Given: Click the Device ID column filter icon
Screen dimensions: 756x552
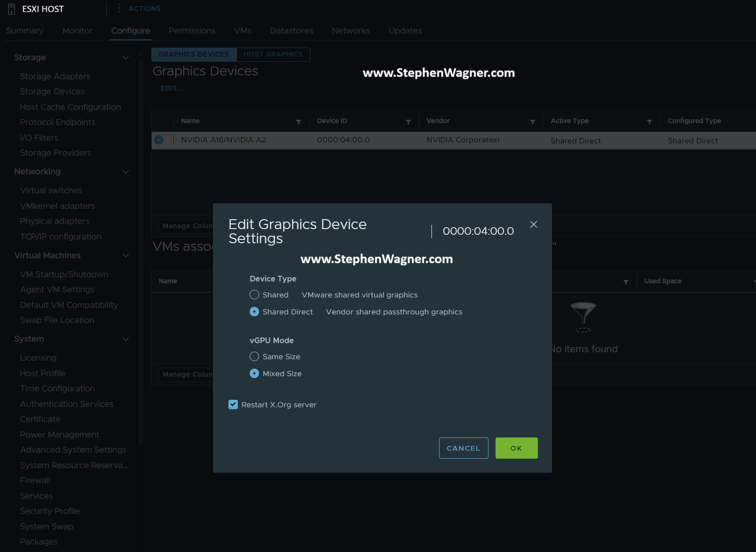Looking at the screenshot, I should coord(408,122).
